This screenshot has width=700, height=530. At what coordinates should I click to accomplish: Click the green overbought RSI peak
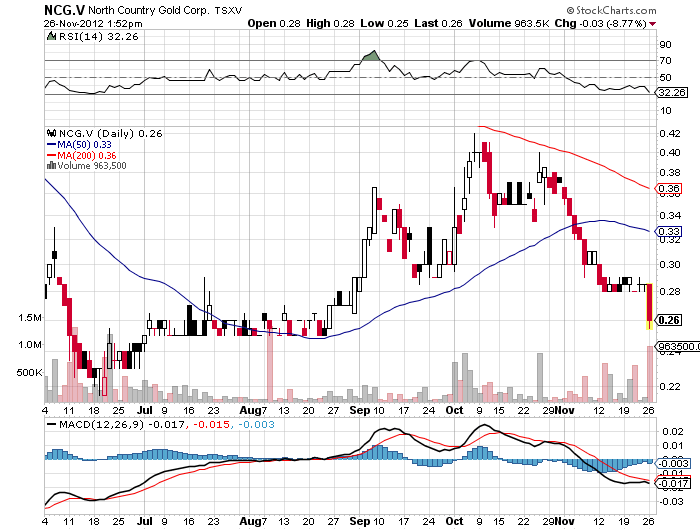(371, 55)
